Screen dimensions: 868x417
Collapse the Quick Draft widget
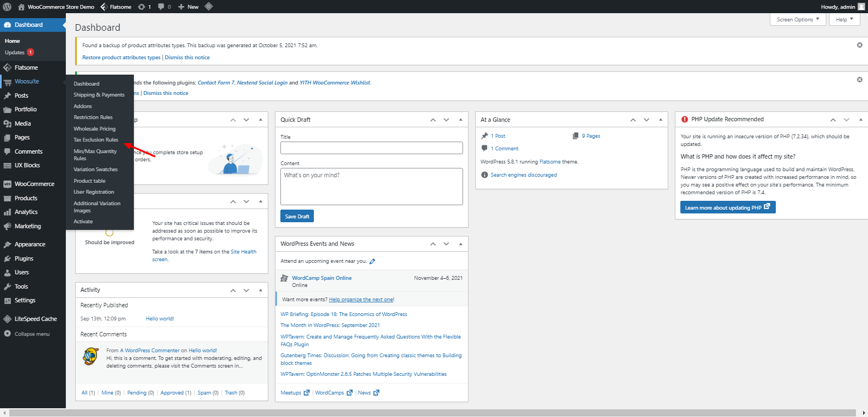pos(460,120)
